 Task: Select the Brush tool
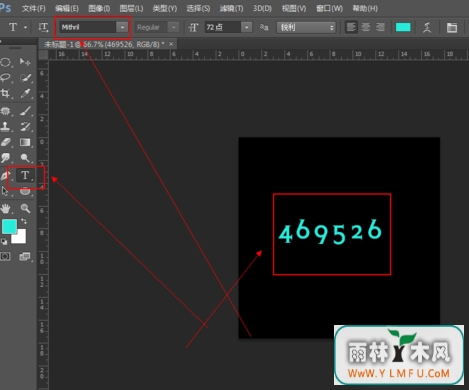tap(25, 110)
